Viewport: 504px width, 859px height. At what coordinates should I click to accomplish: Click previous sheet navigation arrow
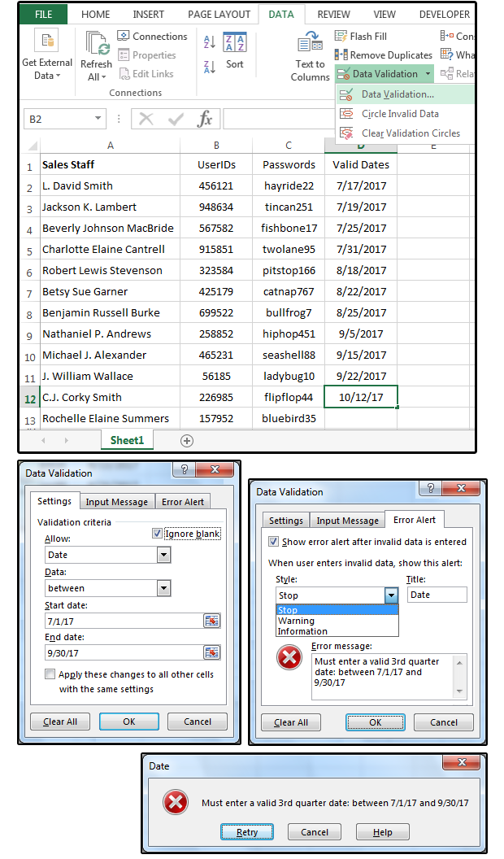pos(43,440)
